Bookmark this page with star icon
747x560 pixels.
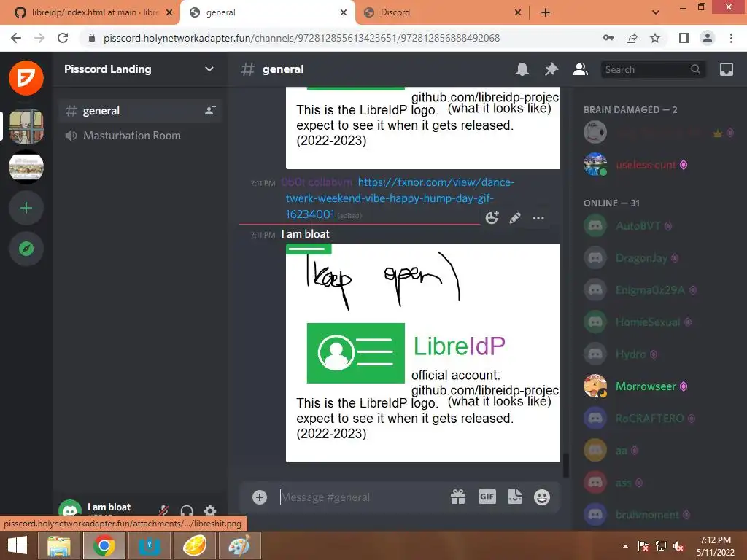655,38
